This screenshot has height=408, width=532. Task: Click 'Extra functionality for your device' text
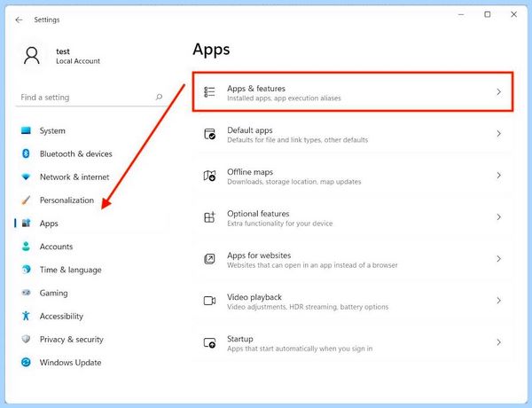(x=280, y=224)
